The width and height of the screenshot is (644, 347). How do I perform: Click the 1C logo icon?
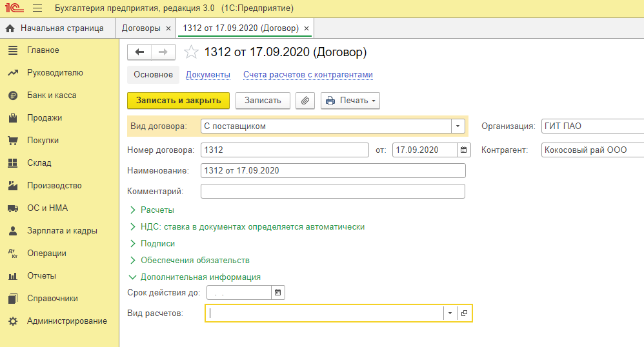(14, 8)
